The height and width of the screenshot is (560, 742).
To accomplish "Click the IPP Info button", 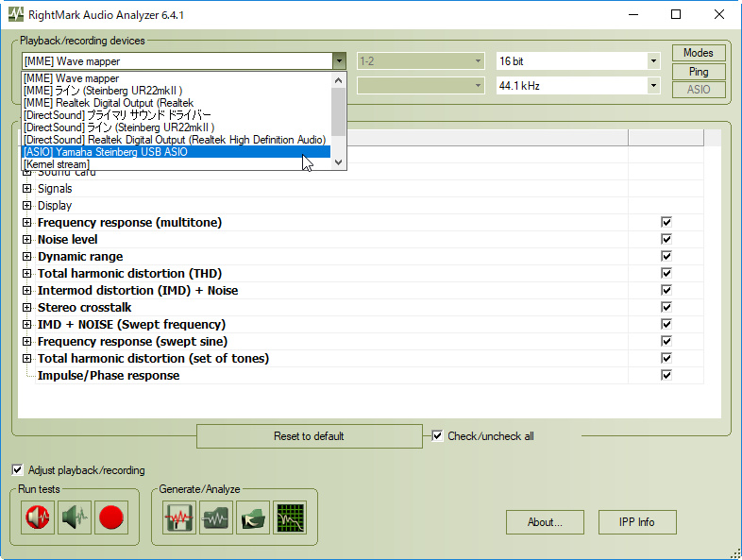I will point(637,522).
